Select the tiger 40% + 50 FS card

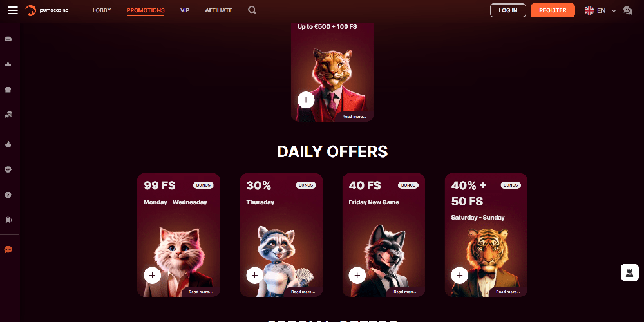pos(486,235)
